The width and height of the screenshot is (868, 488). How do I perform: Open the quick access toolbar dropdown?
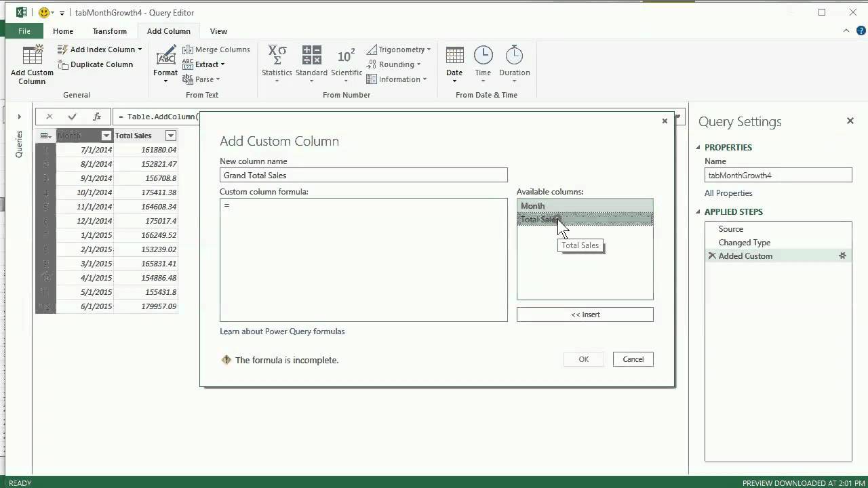(62, 13)
